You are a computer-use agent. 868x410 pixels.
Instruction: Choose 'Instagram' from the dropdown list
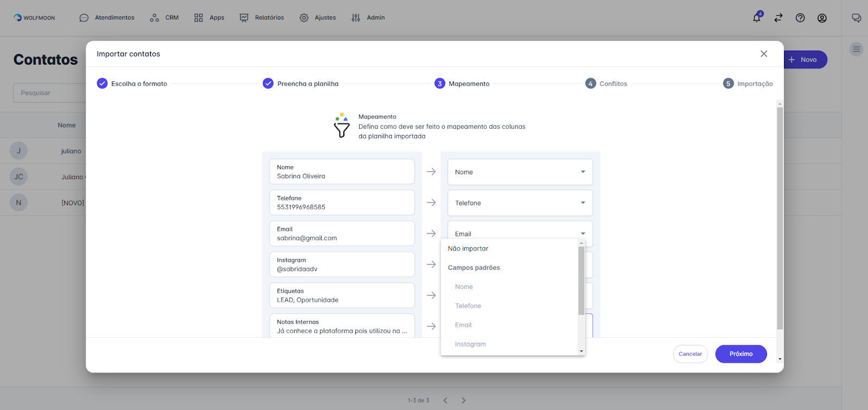pyautogui.click(x=470, y=344)
